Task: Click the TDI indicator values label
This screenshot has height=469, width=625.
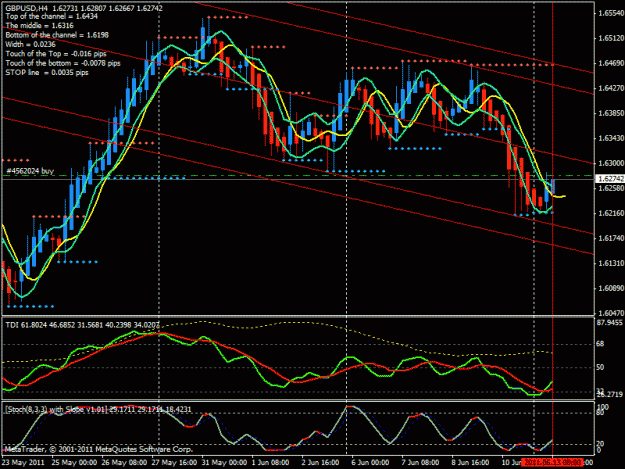Action: 83,325
